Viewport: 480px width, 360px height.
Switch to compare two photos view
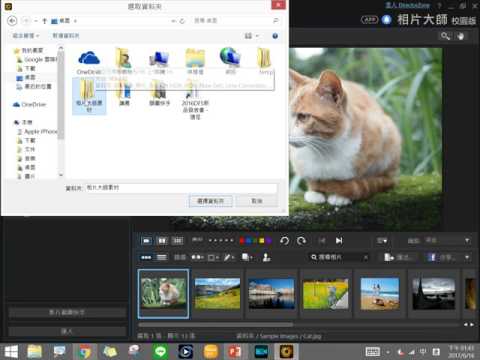[x=162, y=241]
